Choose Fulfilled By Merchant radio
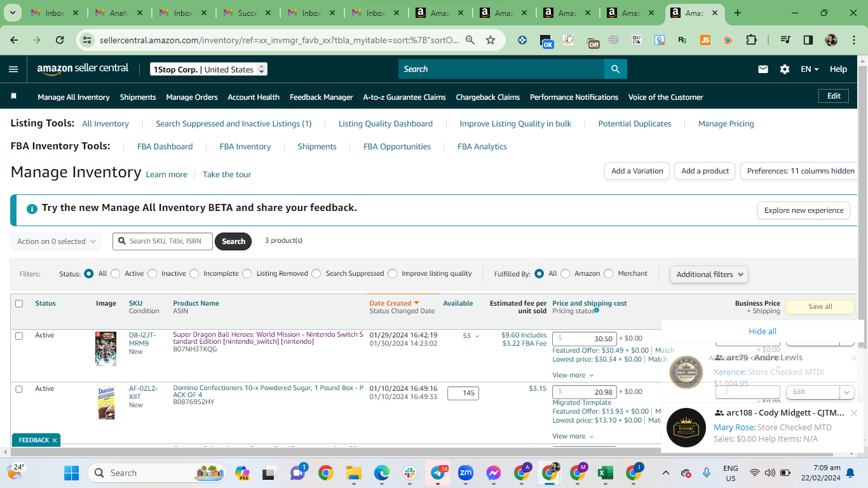The image size is (868, 488). click(609, 274)
